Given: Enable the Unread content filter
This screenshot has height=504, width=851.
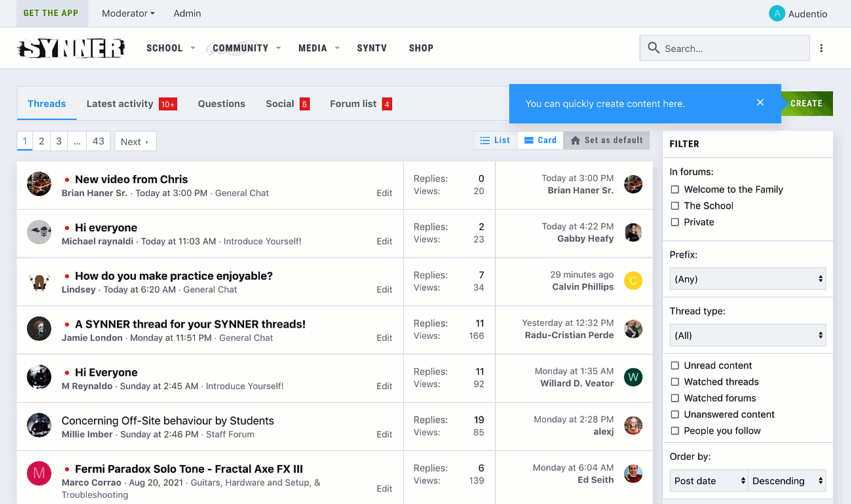Looking at the screenshot, I should pyautogui.click(x=675, y=365).
